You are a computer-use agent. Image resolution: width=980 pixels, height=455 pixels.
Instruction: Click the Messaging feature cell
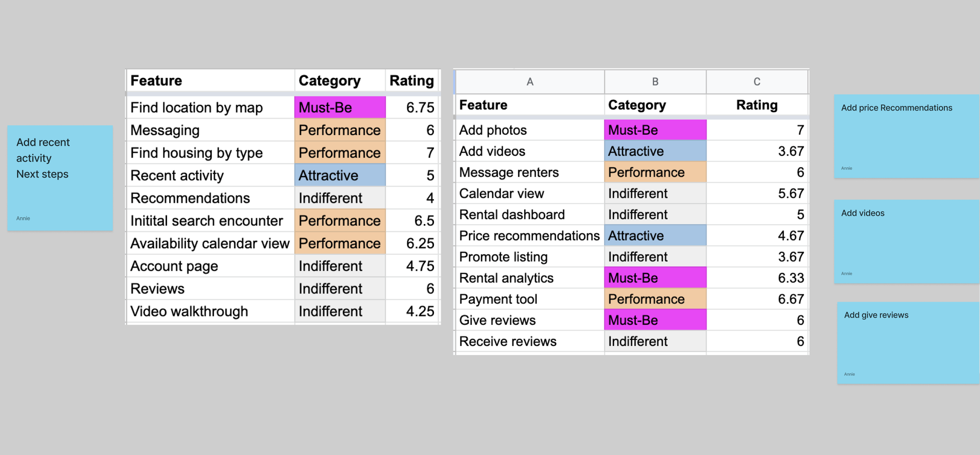210,130
